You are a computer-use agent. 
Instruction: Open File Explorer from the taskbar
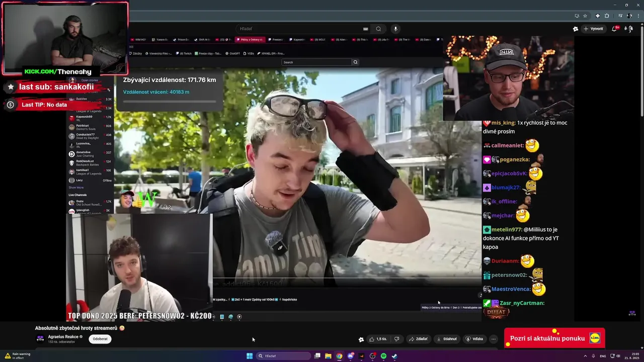(328, 356)
